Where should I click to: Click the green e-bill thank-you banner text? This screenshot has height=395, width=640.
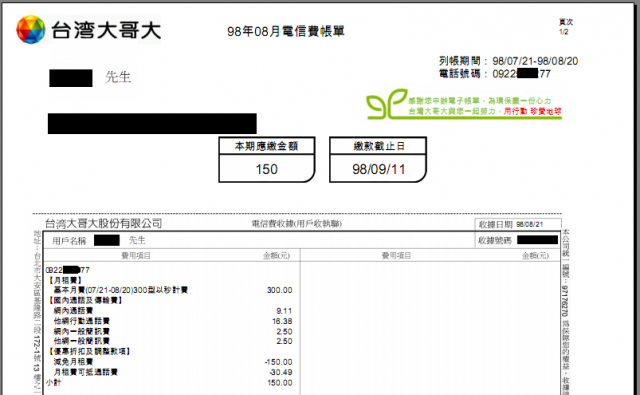tap(485, 106)
